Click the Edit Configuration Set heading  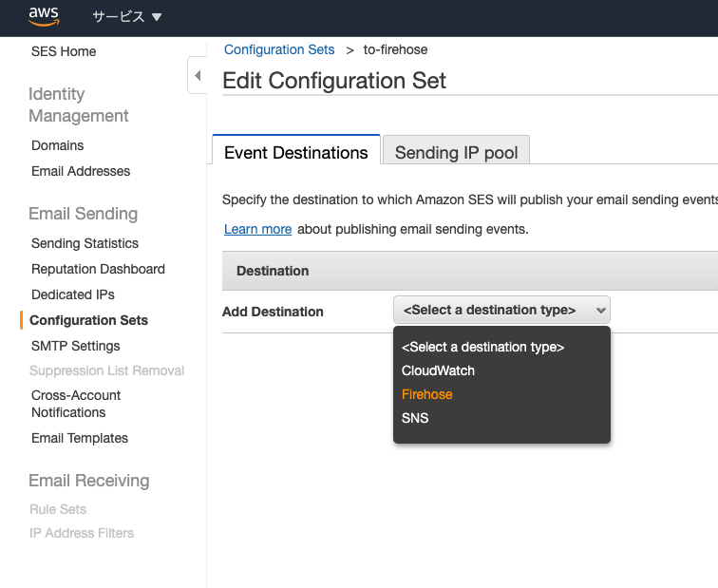(x=333, y=81)
